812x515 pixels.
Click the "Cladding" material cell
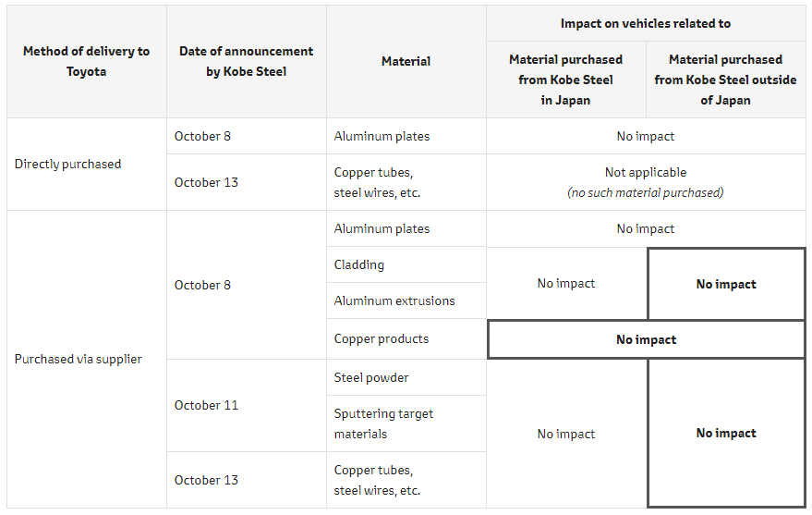click(359, 264)
